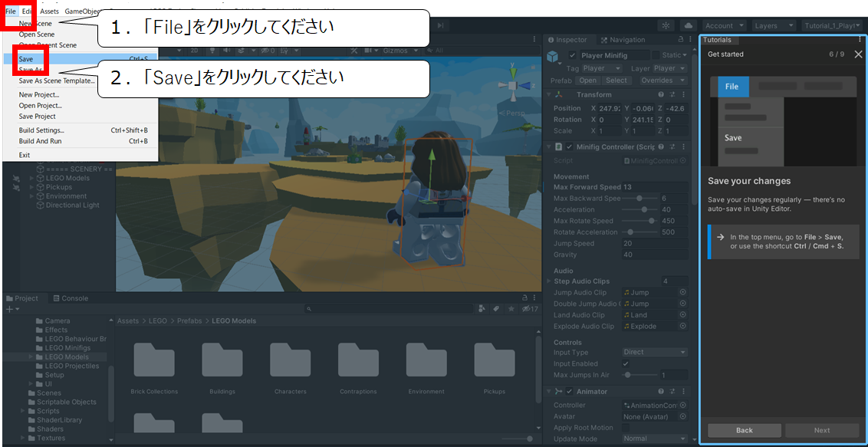Open the Input Type Direct dropdown

click(655, 352)
